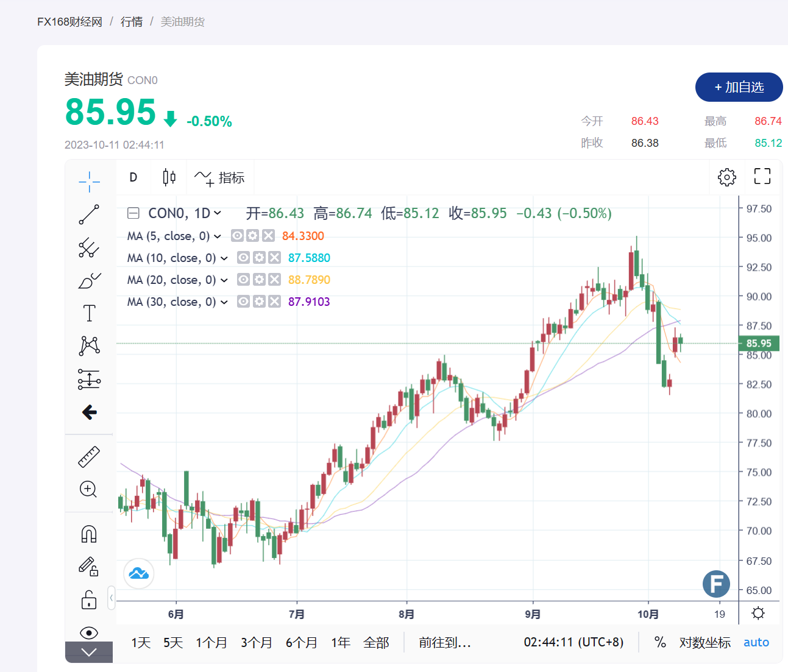Open the candlestick chart style selector
The image size is (788, 672).
point(169,177)
